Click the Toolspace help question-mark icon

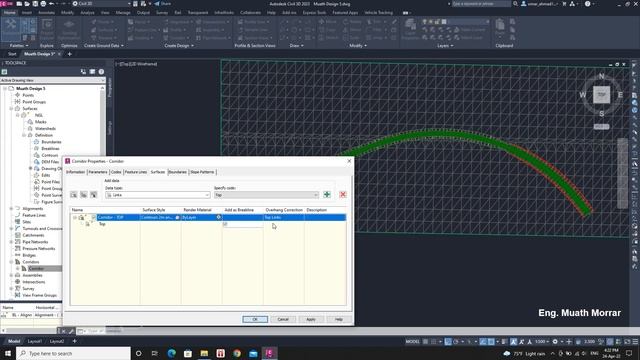(x=101, y=72)
